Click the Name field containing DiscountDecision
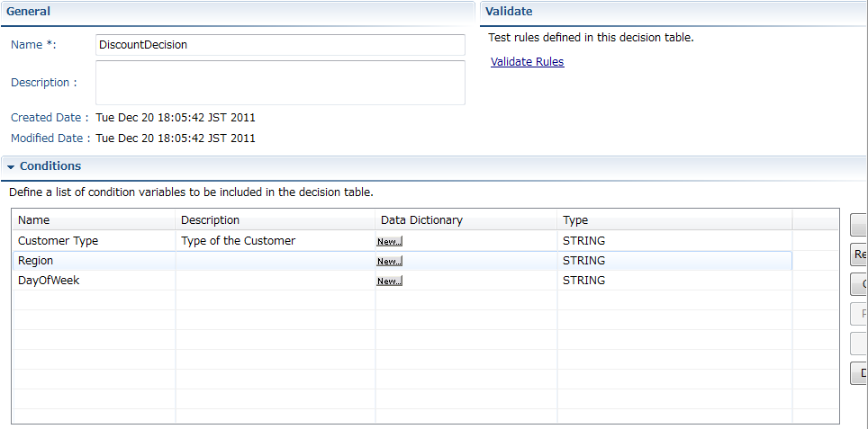The image size is (868, 429). (x=279, y=45)
